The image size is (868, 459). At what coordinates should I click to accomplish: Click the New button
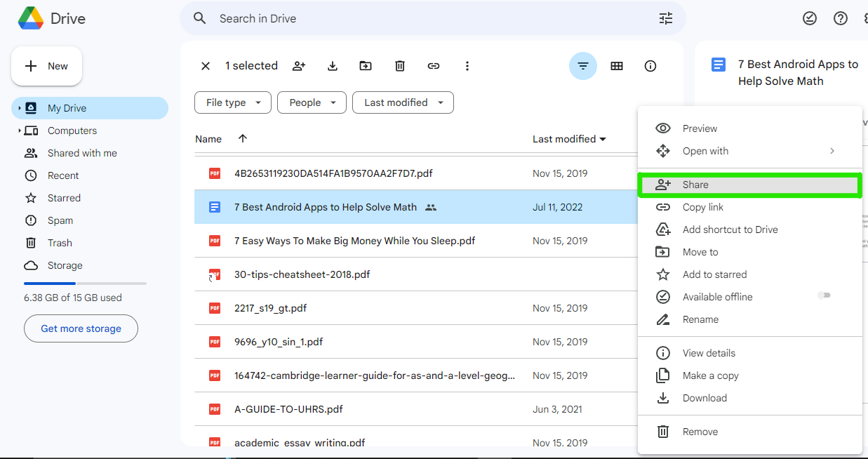47,66
